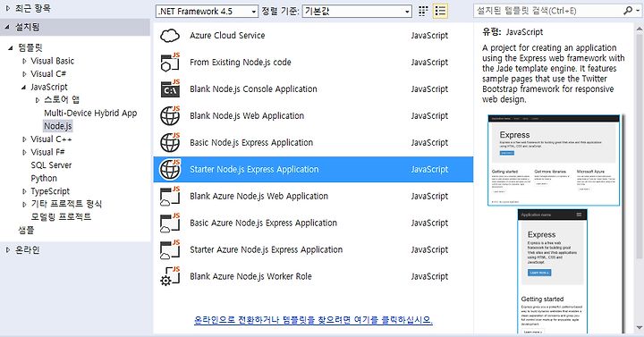Screen dimensions: 644x337
Task: Collapse the JavaScript tree node
Action: tap(24, 87)
